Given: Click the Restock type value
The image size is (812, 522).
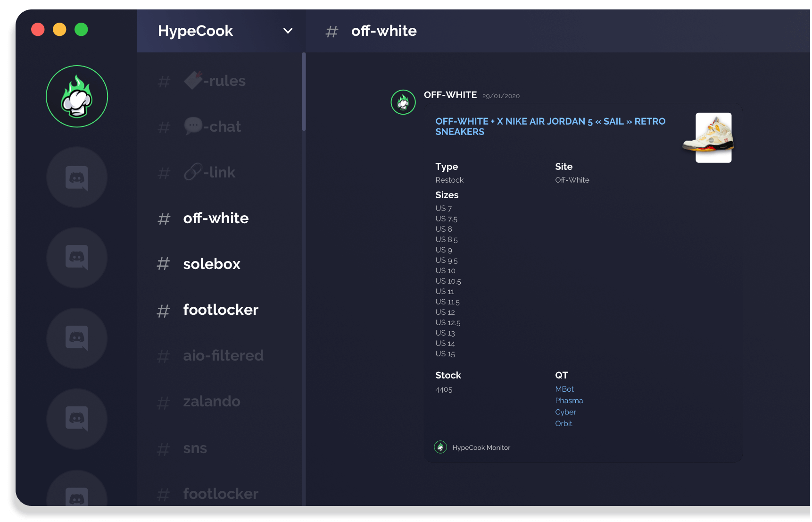Looking at the screenshot, I should point(449,180).
